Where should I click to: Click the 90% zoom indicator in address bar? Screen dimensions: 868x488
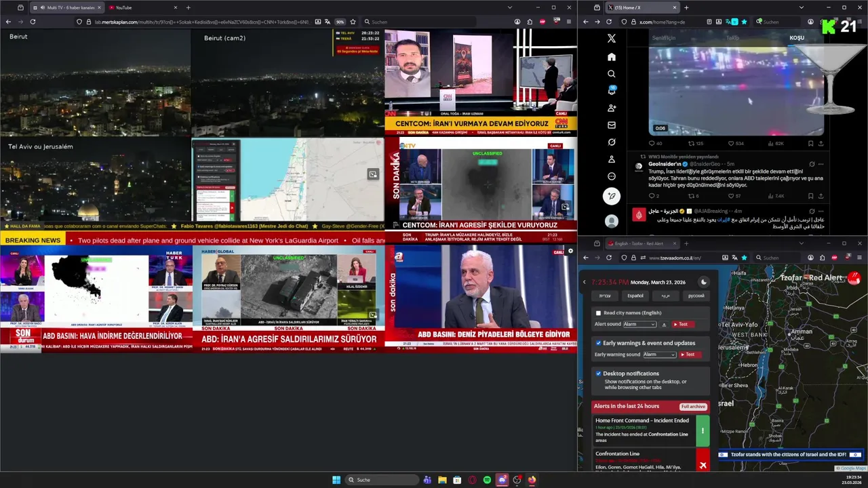point(340,22)
